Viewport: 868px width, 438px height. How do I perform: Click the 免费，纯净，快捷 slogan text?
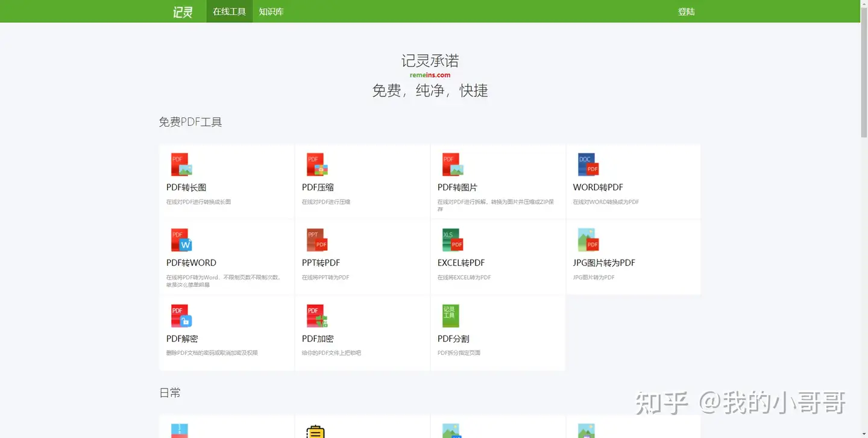tap(430, 90)
